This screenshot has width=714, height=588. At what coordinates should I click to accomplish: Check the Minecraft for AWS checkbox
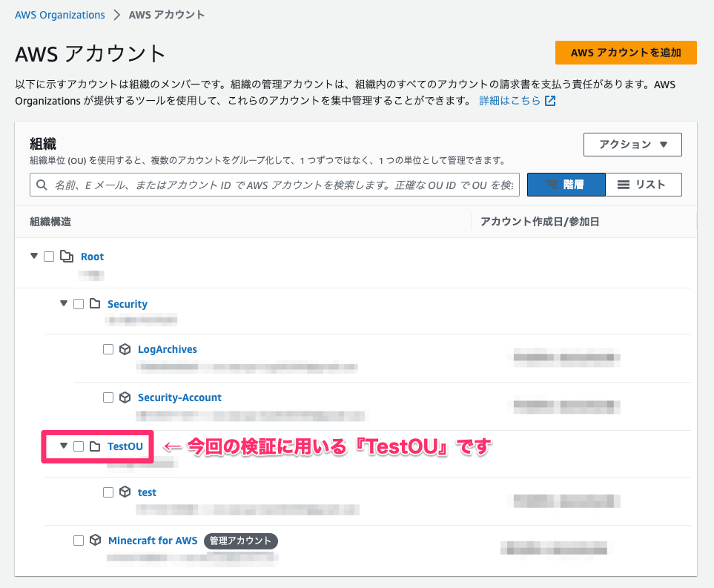79,541
